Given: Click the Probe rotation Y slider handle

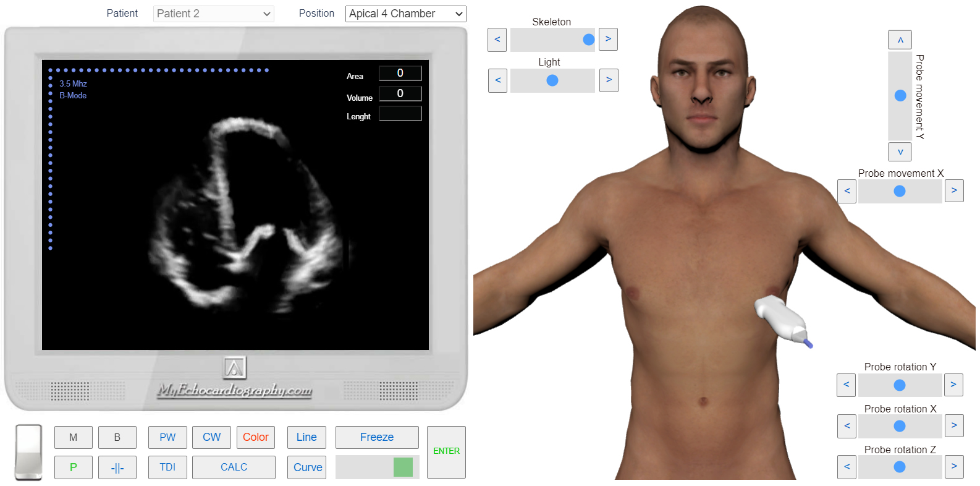Looking at the screenshot, I should (900, 385).
